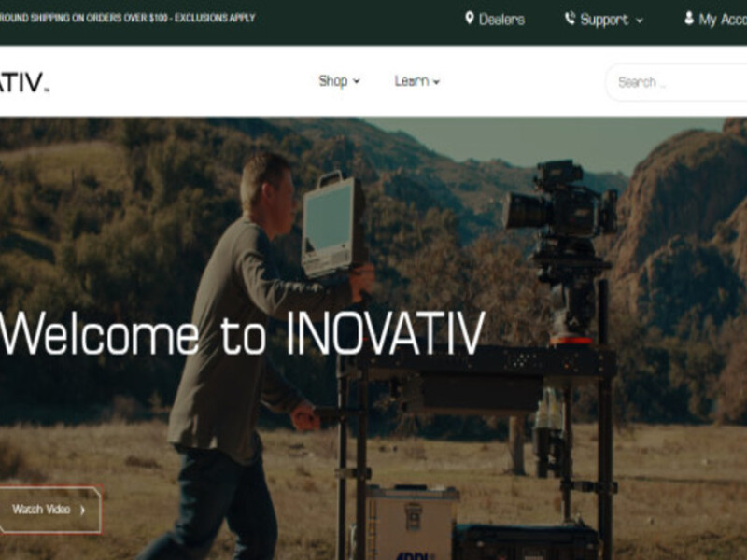Click the My Account user icon

(x=689, y=18)
